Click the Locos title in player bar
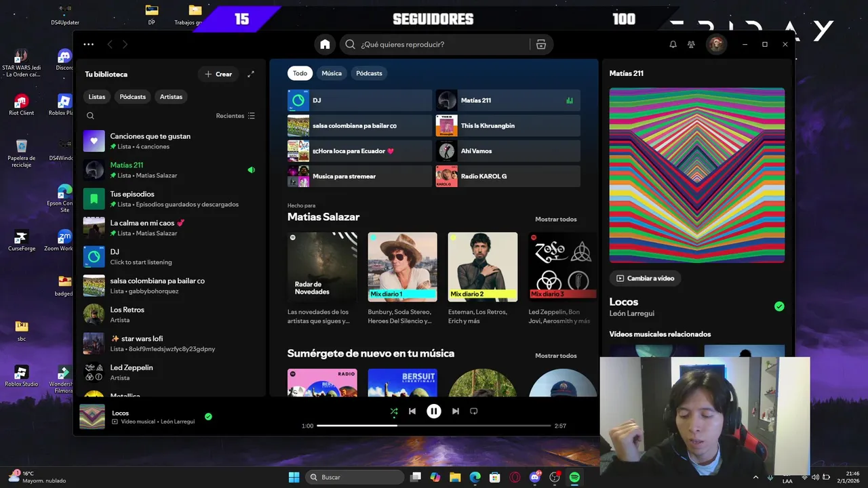Image resolution: width=868 pixels, height=488 pixels. point(120,413)
